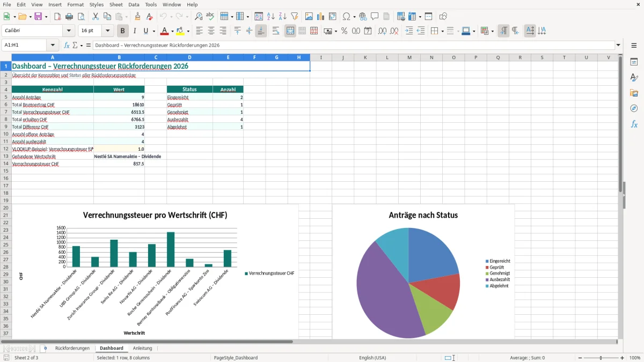Open the Styles menu
The width and height of the screenshot is (644, 362).
click(x=97, y=4)
